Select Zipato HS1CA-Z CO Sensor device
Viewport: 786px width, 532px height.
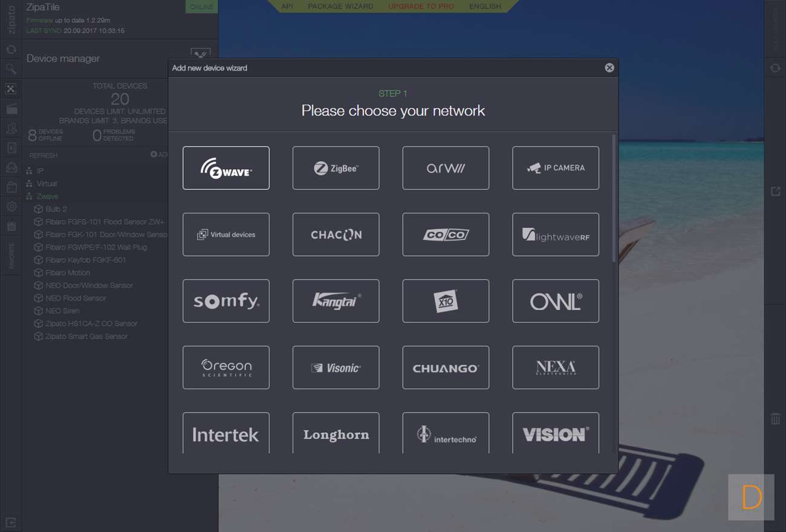tap(86, 323)
